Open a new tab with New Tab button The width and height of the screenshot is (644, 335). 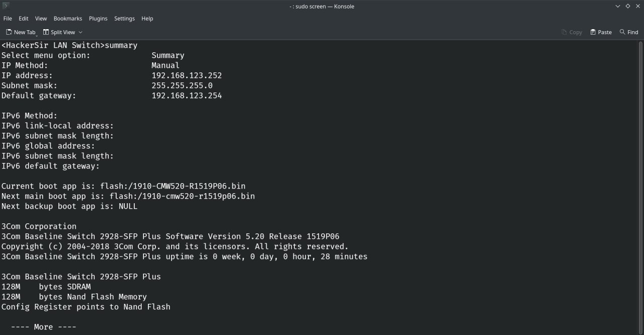(x=20, y=32)
